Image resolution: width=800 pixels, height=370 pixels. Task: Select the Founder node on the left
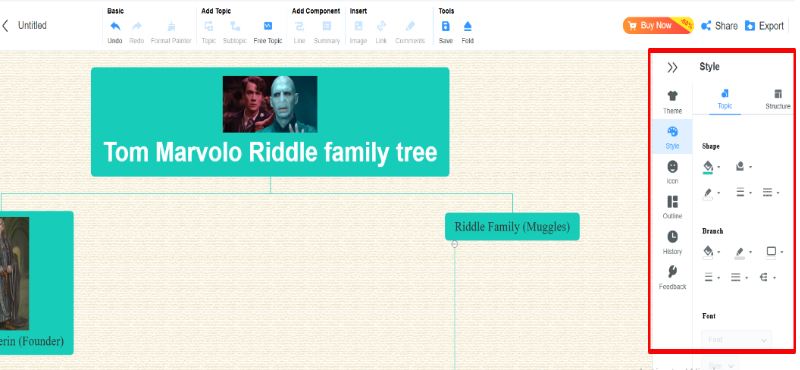[x=36, y=283]
